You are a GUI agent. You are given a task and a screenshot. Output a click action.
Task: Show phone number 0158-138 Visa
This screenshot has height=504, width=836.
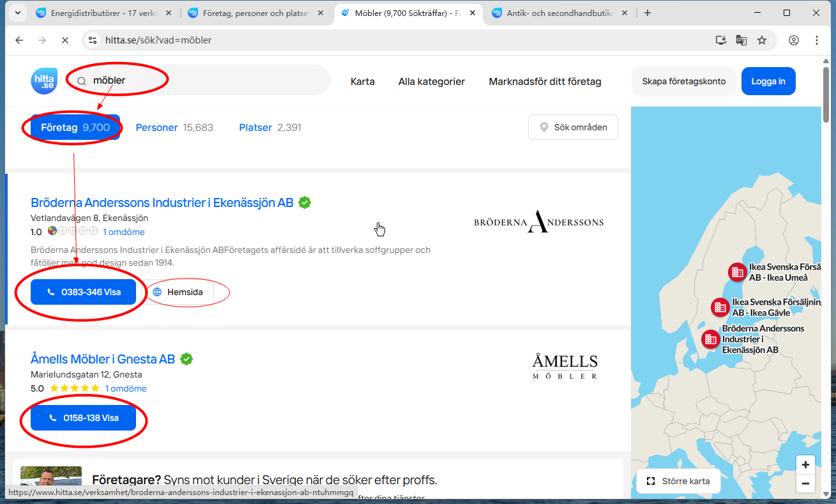(84, 418)
